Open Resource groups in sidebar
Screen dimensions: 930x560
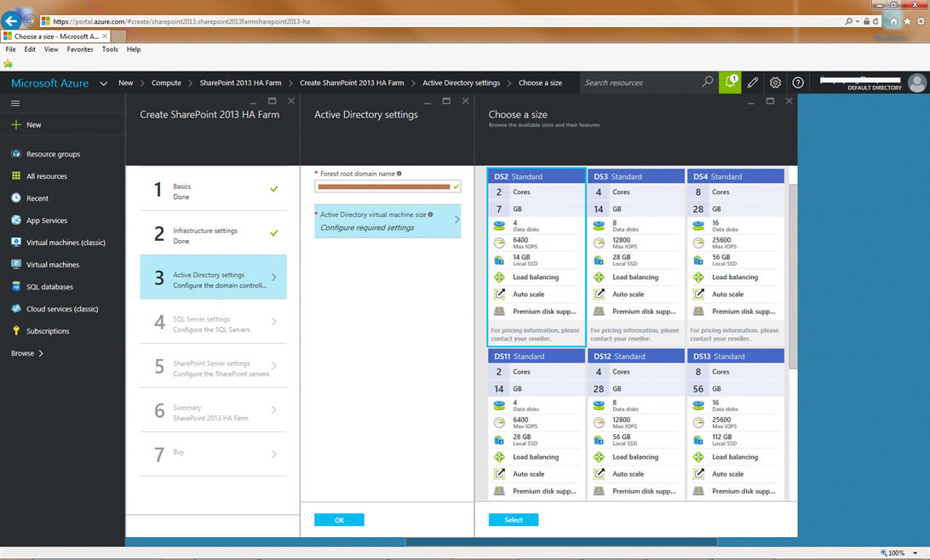click(x=53, y=154)
